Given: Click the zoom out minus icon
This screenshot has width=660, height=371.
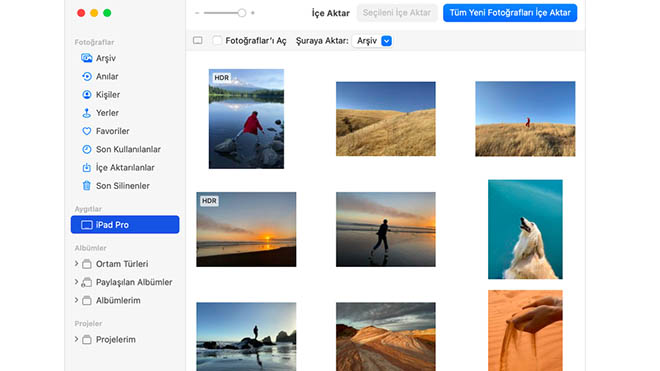Looking at the screenshot, I should [197, 13].
